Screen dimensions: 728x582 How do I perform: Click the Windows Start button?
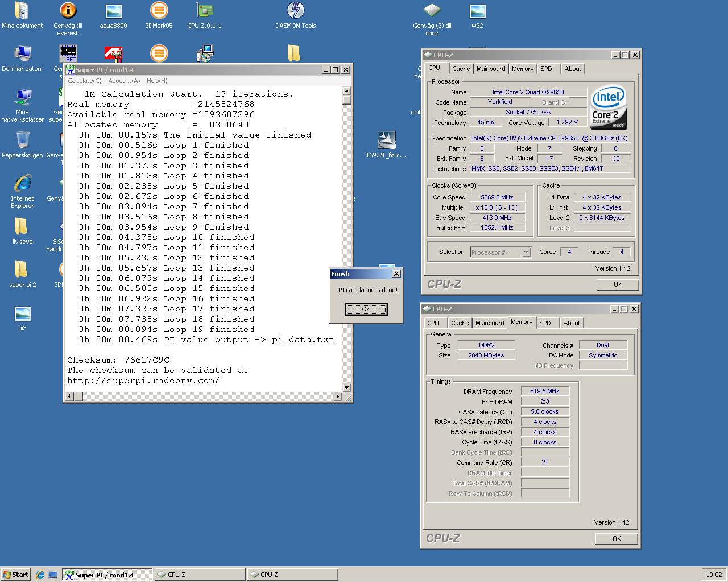click(x=15, y=575)
